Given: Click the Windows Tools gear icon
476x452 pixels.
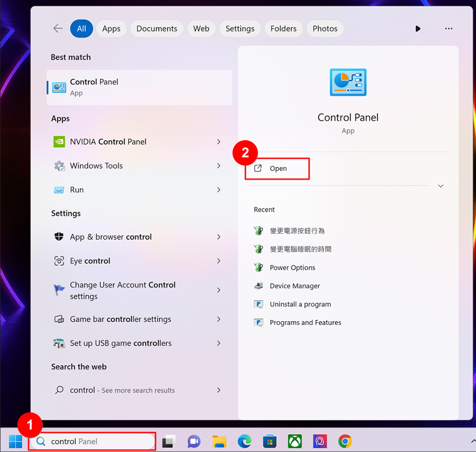Looking at the screenshot, I should click(59, 166).
